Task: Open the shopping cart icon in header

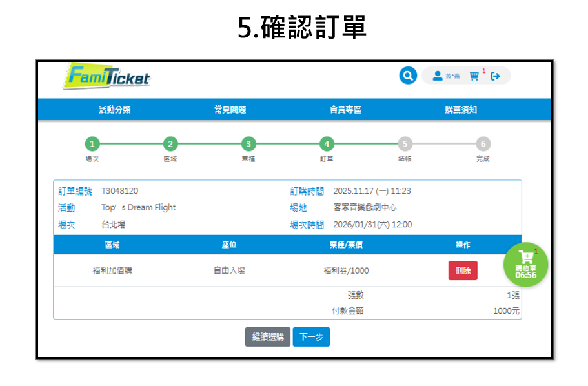Action: coord(474,76)
